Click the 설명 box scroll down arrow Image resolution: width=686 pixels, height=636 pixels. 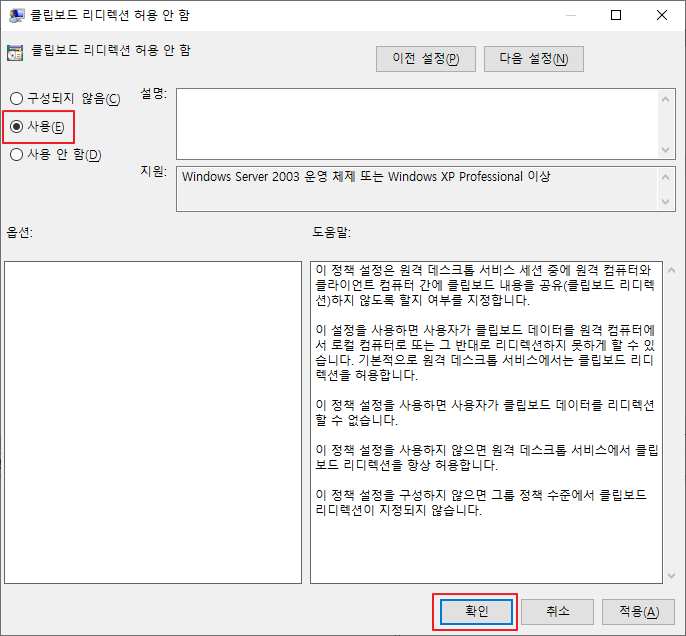coord(665,150)
